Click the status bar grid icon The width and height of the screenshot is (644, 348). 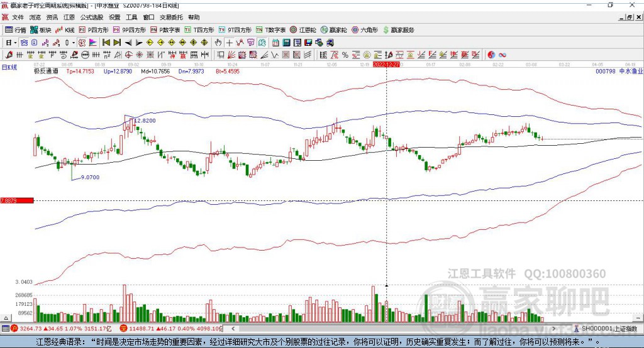tap(5, 329)
